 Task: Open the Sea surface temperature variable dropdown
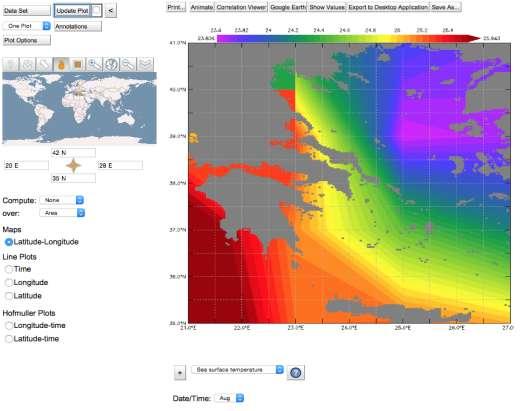click(238, 370)
